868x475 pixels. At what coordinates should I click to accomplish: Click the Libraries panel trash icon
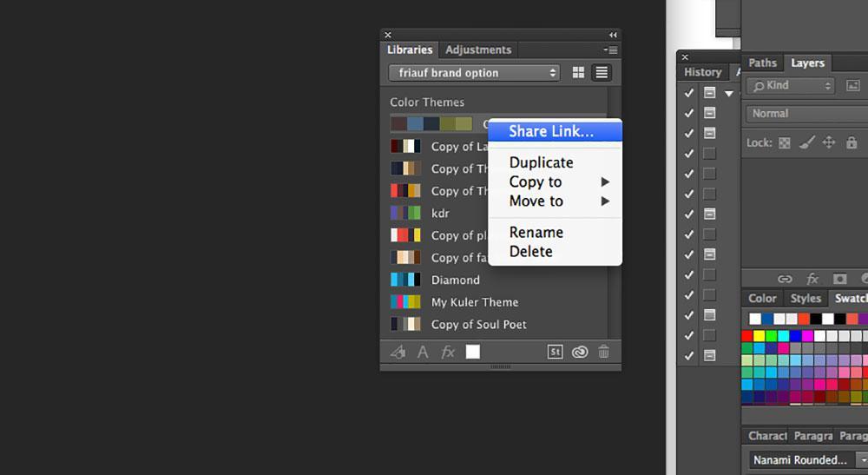[603, 352]
